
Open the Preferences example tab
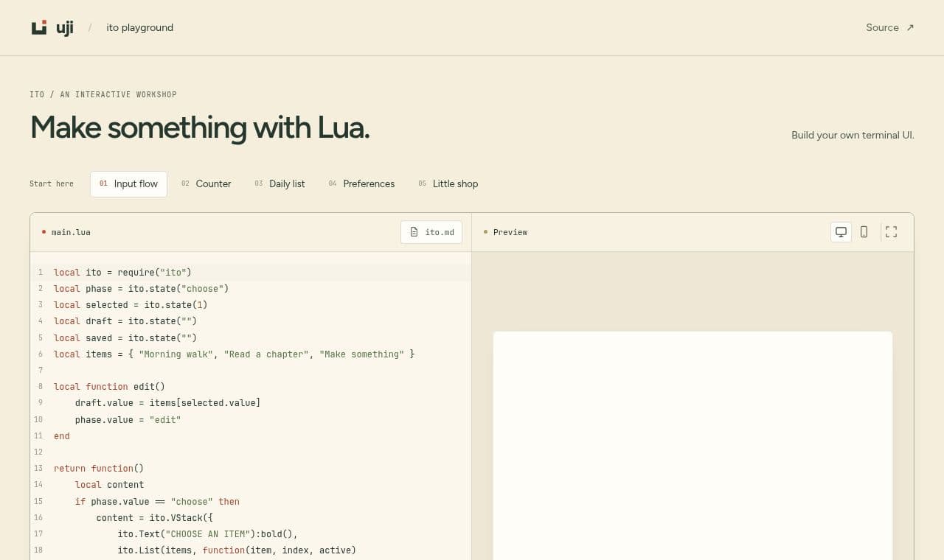(361, 184)
